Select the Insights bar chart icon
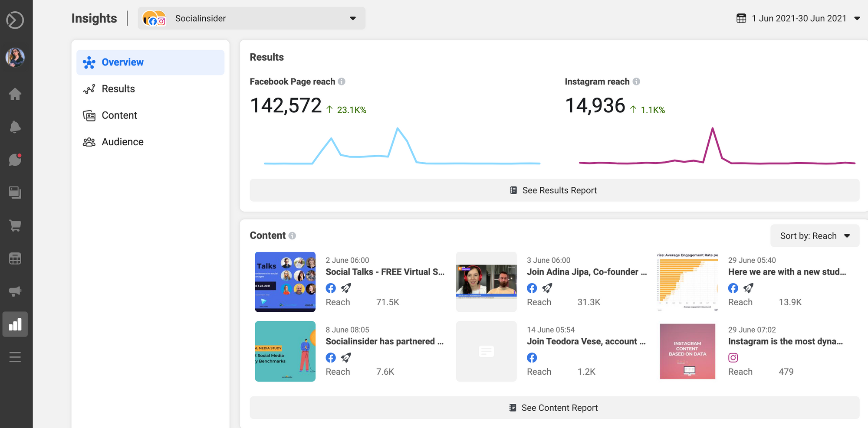Screen dimensions: 868x428 [15, 324]
